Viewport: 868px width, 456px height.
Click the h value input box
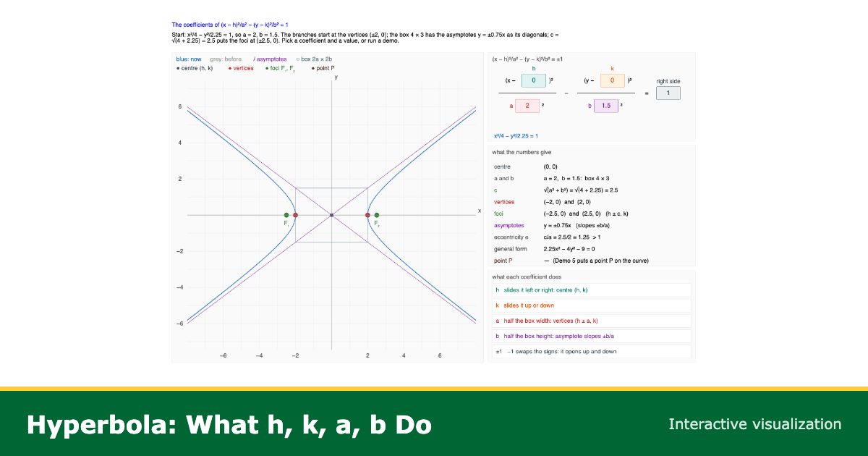[534, 80]
